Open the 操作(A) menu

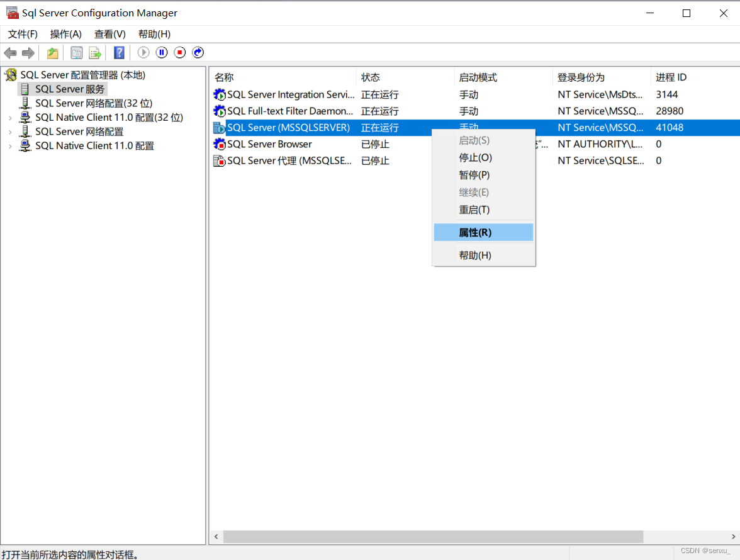65,34
